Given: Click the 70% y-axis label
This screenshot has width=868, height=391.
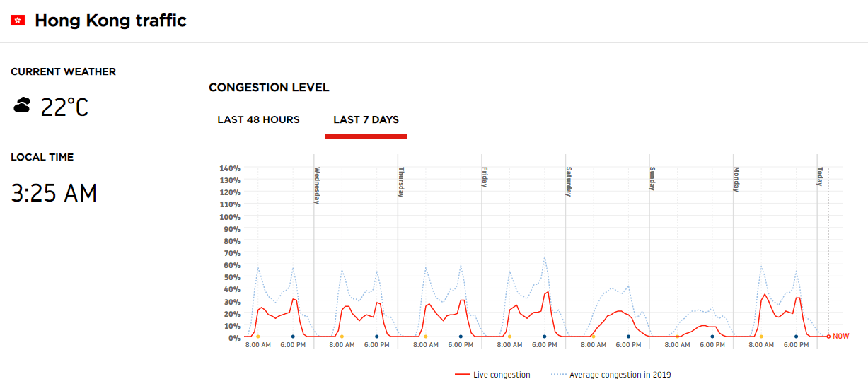Looking at the screenshot, I should pyautogui.click(x=232, y=252).
